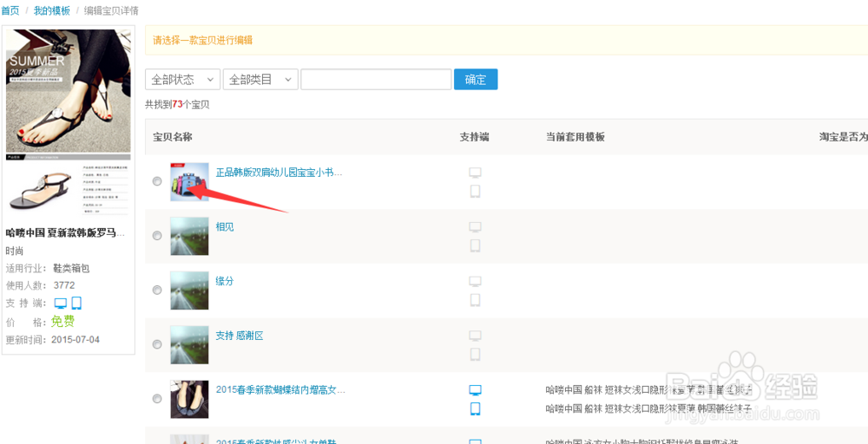Viewport: 868px width, 444px height.
Task: Click the 编辑宝贝详情 breadcrumb text
Action: pyautogui.click(x=111, y=10)
